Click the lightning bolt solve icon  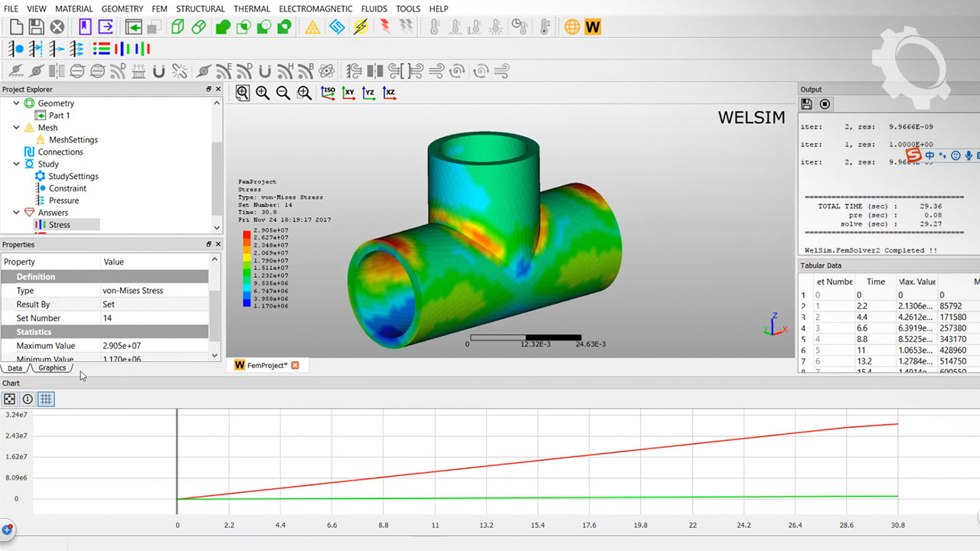[x=361, y=28]
